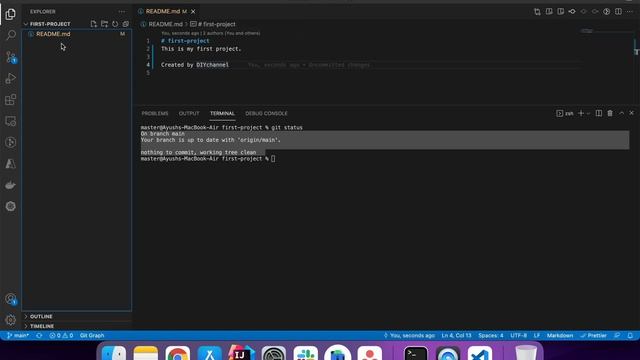The image size is (640, 360).
Task: Switch to the DEBUG CONSOLE tab
Action: (266, 113)
